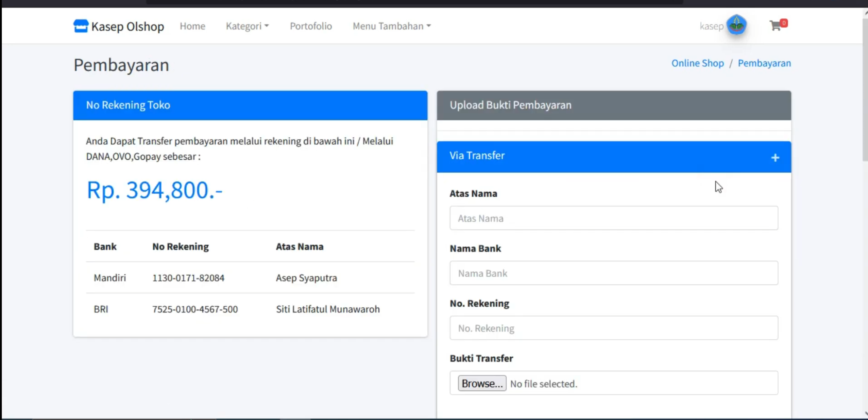Click the Bank column header
The height and width of the screenshot is (420, 868).
pyautogui.click(x=105, y=246)
